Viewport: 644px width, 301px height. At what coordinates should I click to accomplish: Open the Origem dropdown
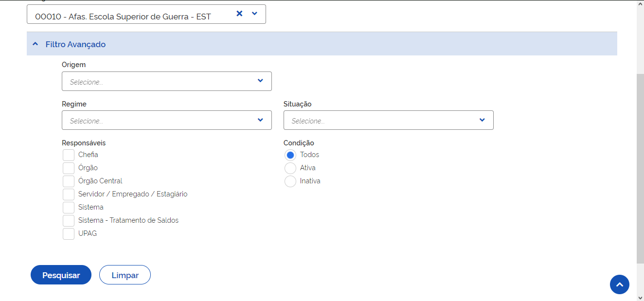pyautogui.click(x=166, y=81)
